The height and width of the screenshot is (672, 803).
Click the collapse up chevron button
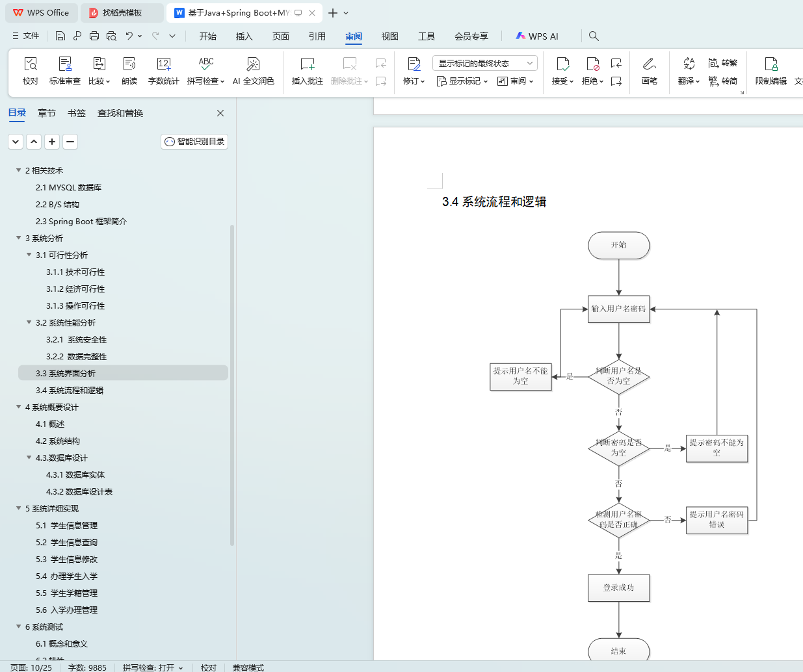click(x=34, y=142)
